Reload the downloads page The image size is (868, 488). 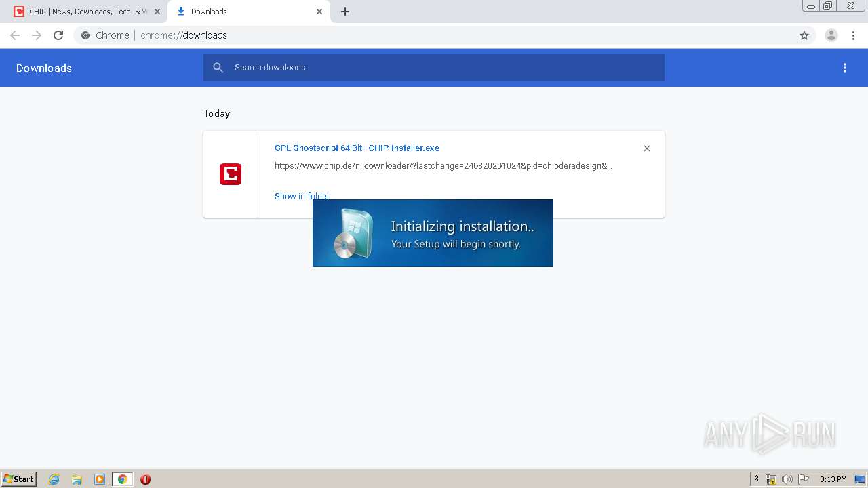tap(58, 35)
